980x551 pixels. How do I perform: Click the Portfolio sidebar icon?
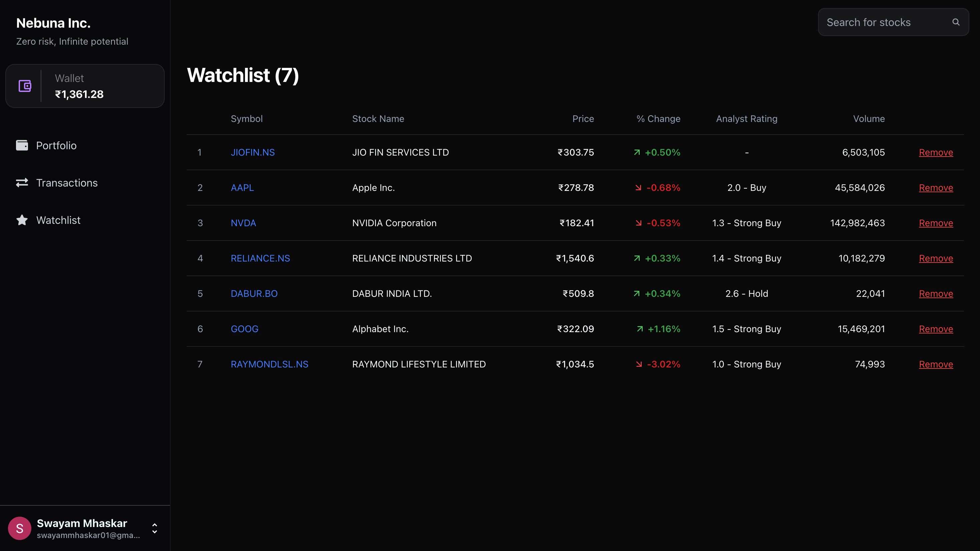coord(22,145)
